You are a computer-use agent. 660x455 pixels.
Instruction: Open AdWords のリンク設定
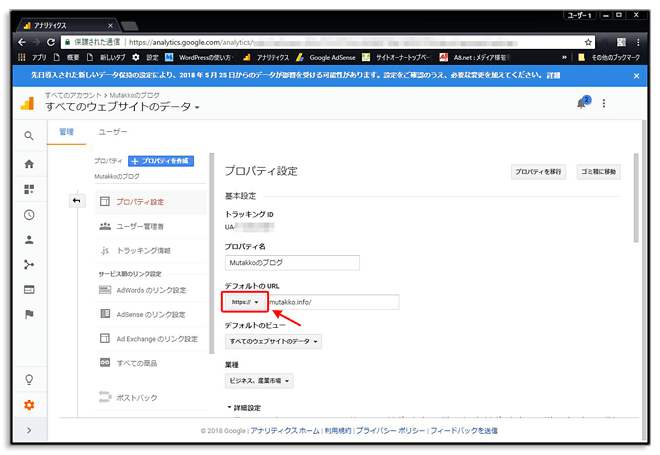pyautogui.click(x=151, y=290)
